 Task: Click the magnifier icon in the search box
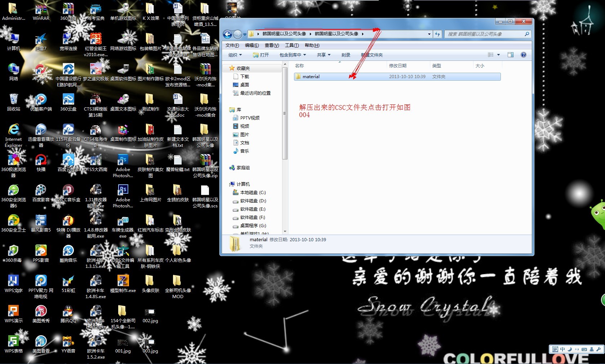(527, 34)
